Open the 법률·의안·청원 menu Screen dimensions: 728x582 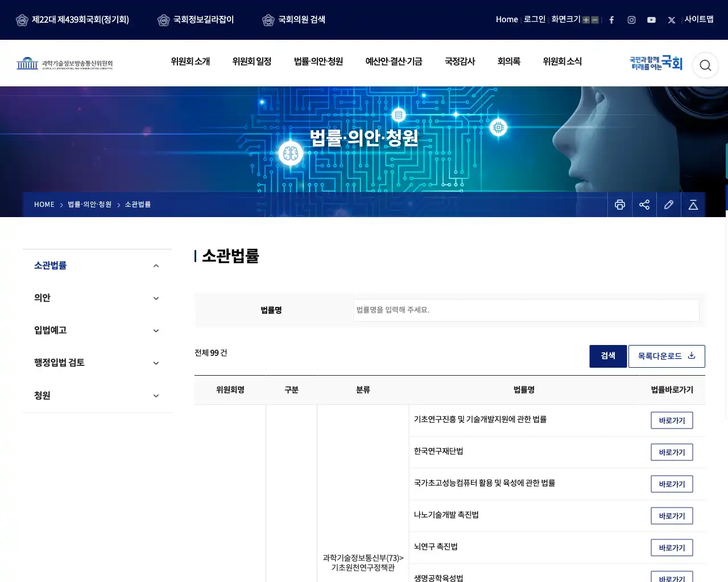click(x=318, y=61)
